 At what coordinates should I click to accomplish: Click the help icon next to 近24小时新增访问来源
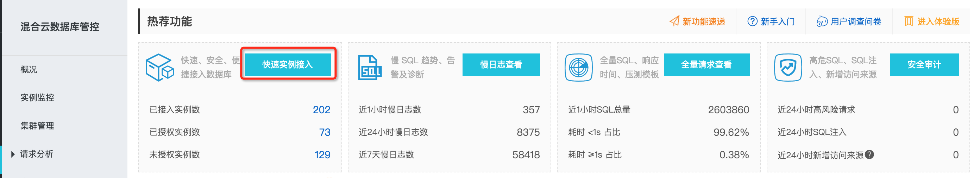[x=869, y=154]
